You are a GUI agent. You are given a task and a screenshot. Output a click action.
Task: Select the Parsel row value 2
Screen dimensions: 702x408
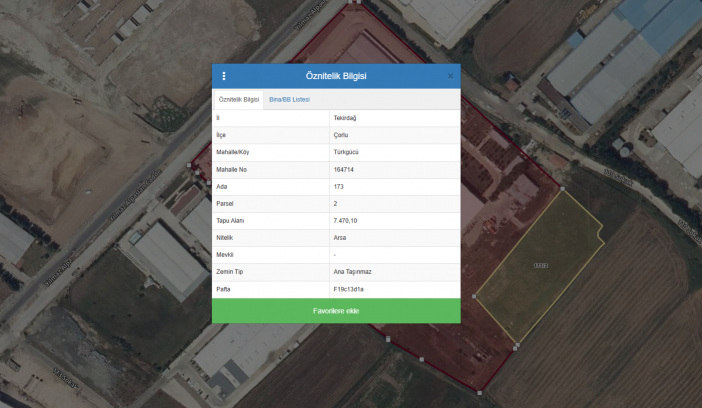pyautogui.click(x=335, y=203)
